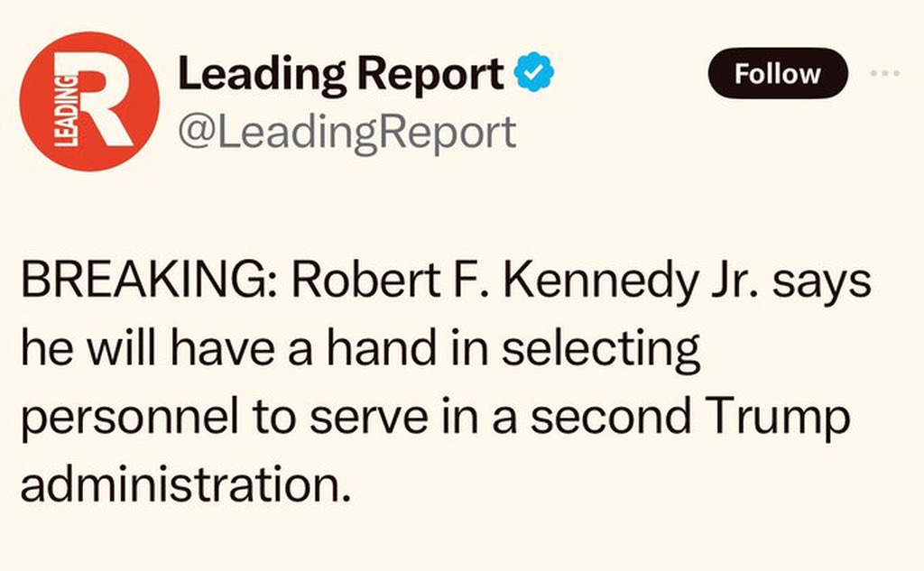The width and height of the screenshot is (924, 571).
Task: Click the vertical LEADING text in the avatar
Action: point(65,109)
